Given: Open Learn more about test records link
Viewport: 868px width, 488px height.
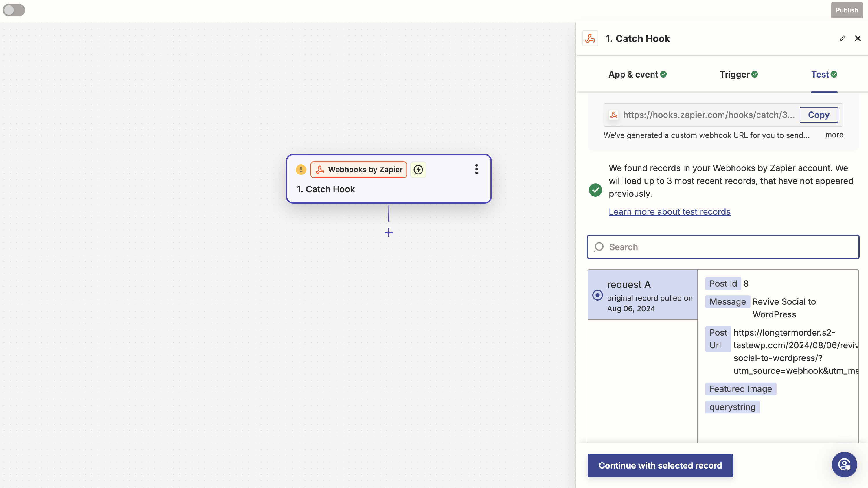Looking at the screenshot, I should [x=669, y=211].
